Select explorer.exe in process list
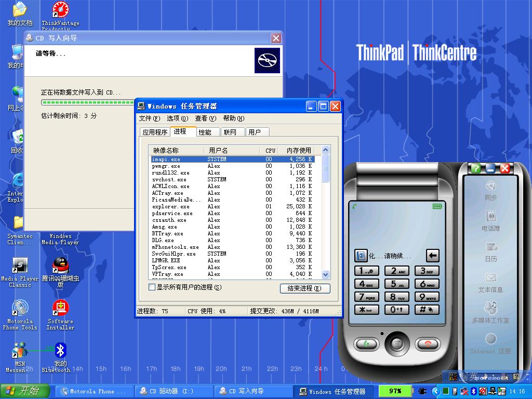This screenshot has width=532, height=399. (x=171, y=207)
